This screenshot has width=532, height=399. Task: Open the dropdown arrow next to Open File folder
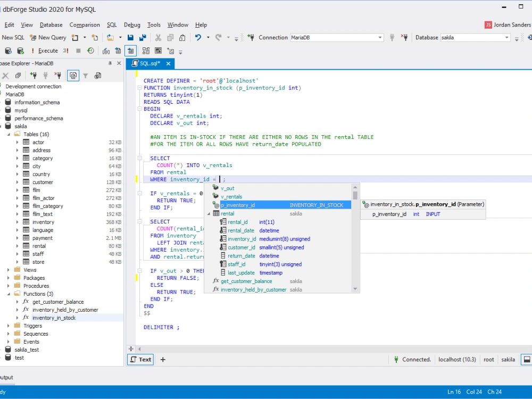click(120, 38)
